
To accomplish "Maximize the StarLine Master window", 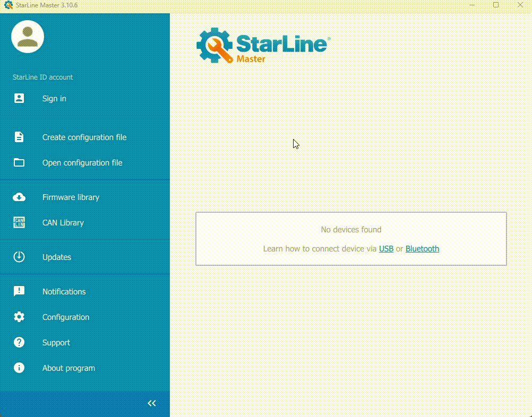I will click(x=496, y=5).
